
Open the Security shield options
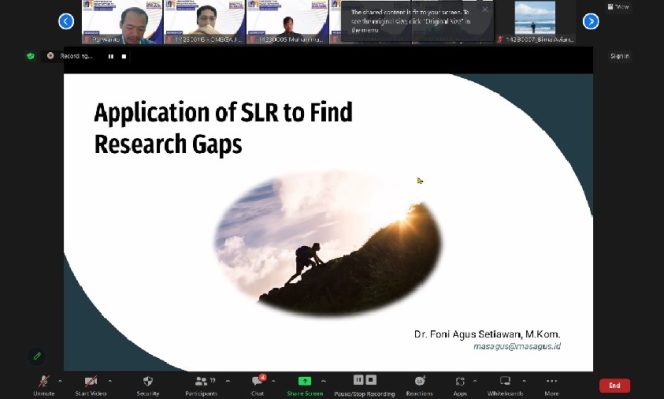[x=148, y=381]
